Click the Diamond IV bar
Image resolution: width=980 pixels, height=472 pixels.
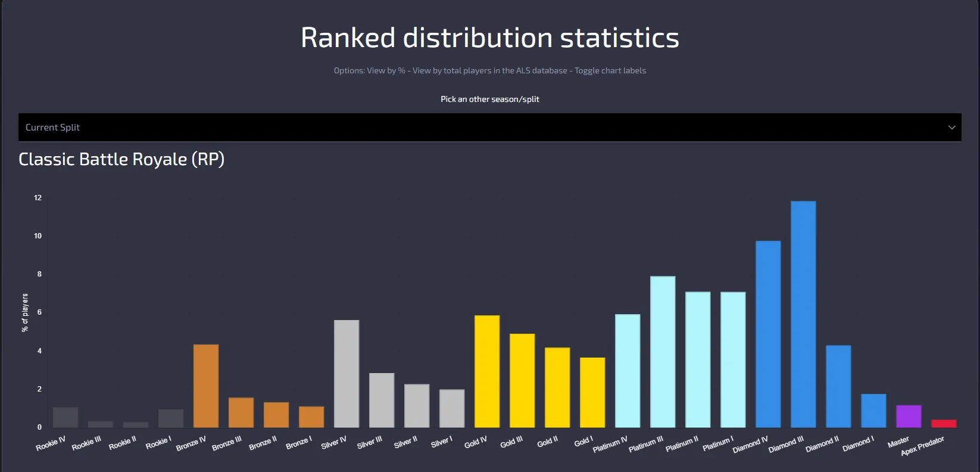[768, 334]
